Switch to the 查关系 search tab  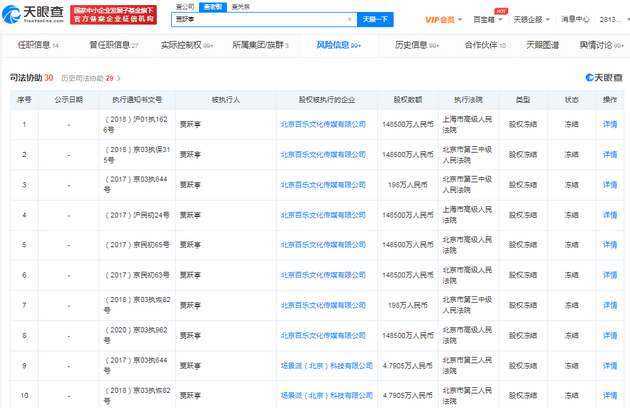pos(241,7)
